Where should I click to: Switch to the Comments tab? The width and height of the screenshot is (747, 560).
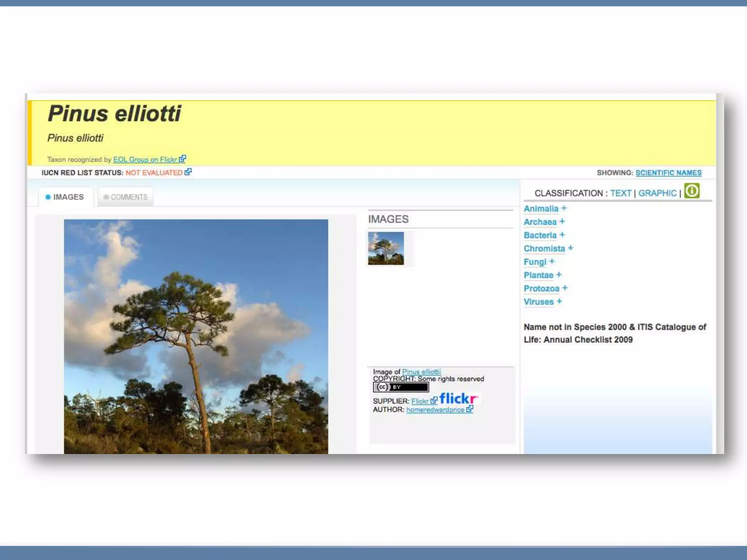[x=125, y=197]
